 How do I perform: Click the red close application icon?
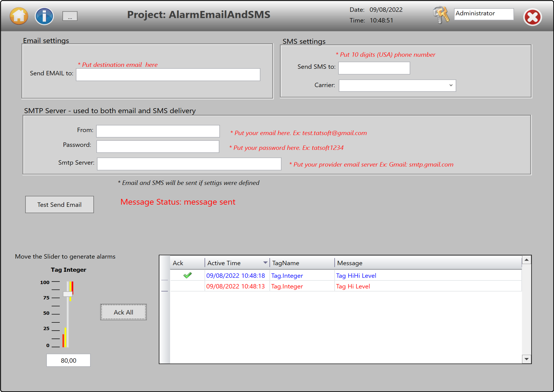tap(533, 17)
